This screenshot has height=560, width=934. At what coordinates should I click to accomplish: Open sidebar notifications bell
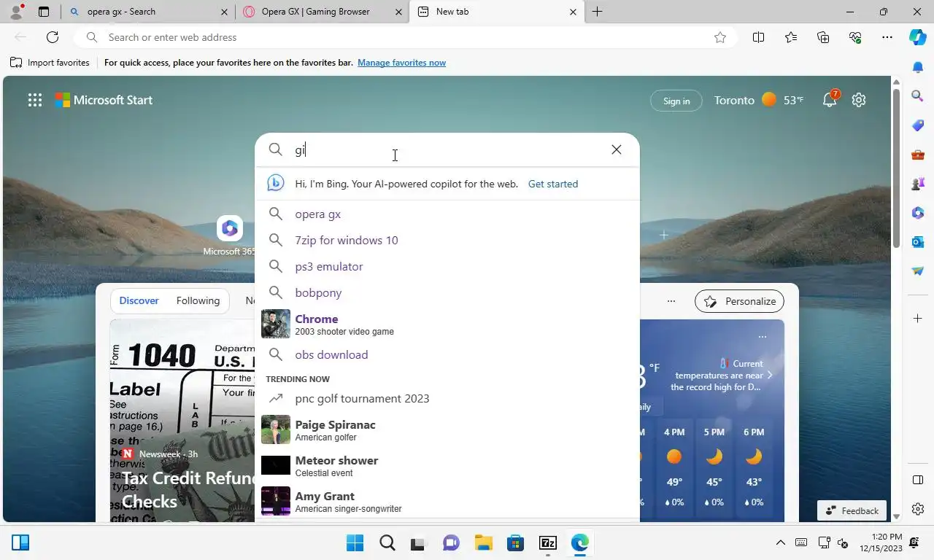pyautogui.click(x=918, y=67)
